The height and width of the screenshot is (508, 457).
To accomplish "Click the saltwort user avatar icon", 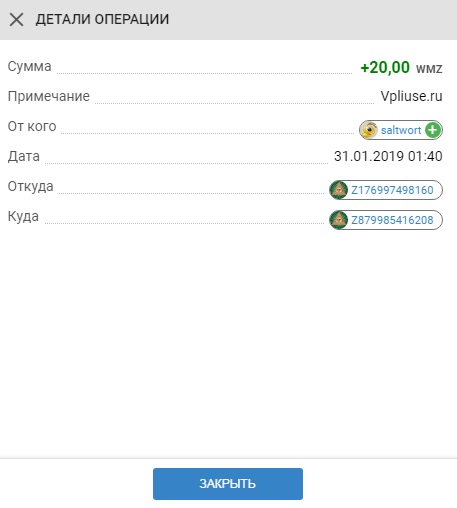I will [369, 130].
